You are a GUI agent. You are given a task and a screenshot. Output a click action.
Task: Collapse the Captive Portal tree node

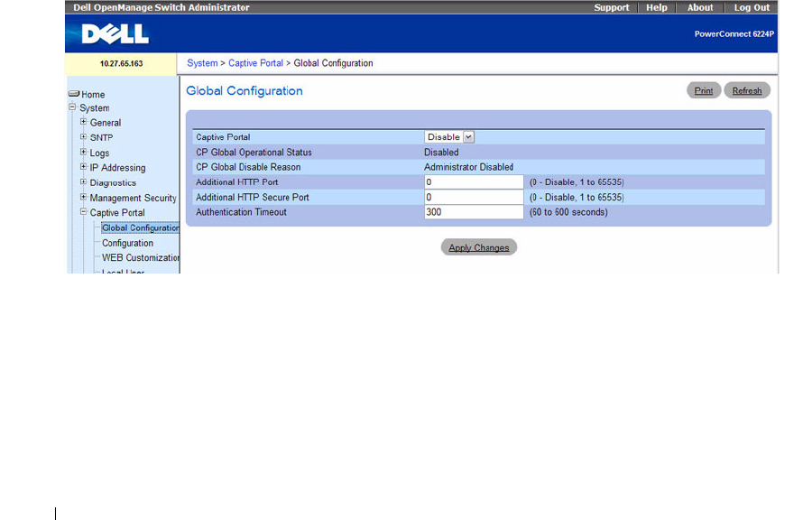[83, 212]
